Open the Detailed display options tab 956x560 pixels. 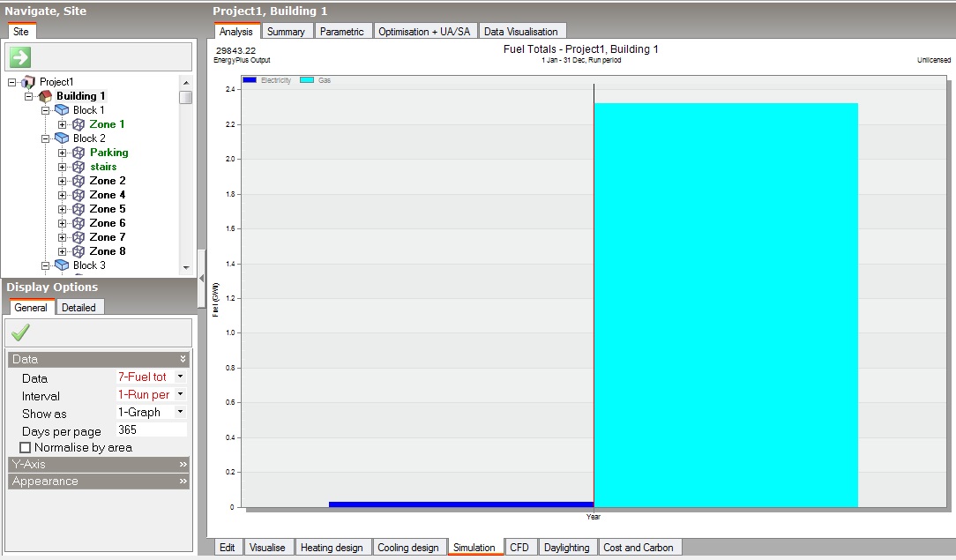[78, 308]
